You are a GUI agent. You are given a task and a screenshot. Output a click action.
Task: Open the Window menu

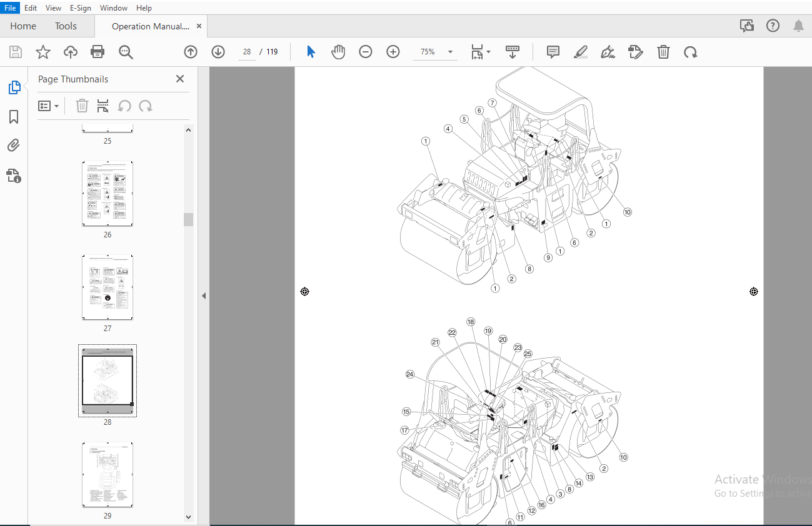tap(114, 8)
